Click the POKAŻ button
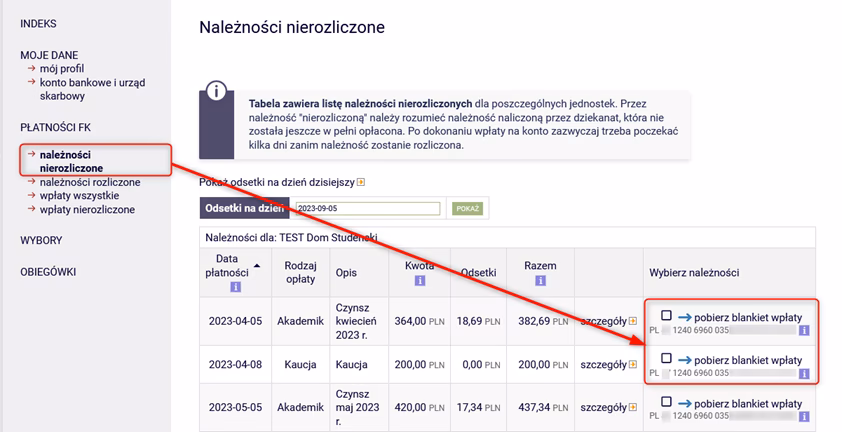The height and width of the screenshot is (432, 842). point(468,208)
